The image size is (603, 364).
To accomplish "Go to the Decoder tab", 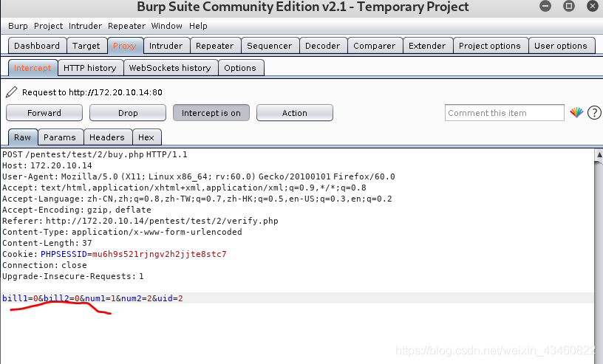I will pos(323,46).
